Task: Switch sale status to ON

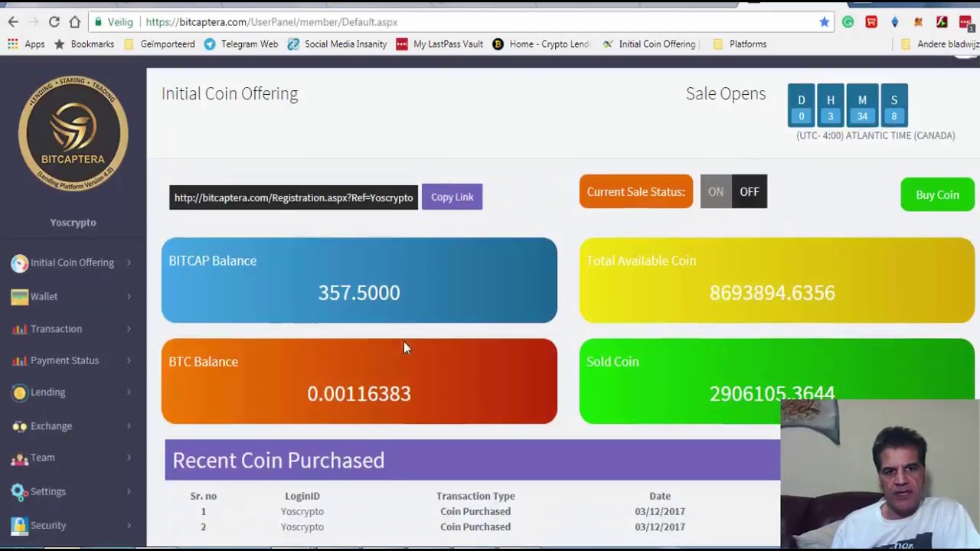Action: 716,191
